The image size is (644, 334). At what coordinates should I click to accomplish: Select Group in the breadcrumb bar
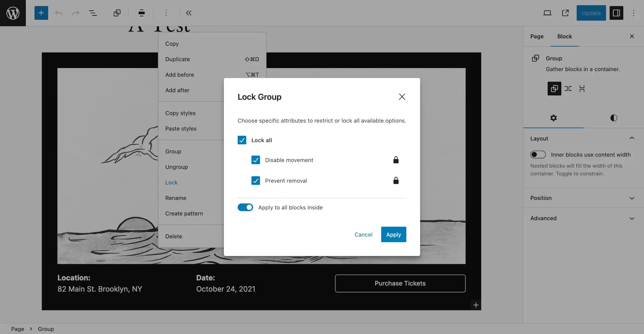tap(46, 329)
